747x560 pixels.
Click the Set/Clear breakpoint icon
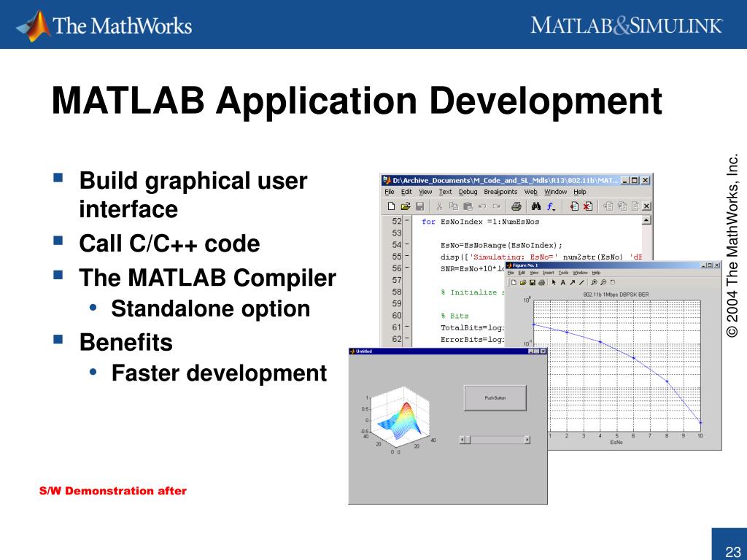(574, 206)
